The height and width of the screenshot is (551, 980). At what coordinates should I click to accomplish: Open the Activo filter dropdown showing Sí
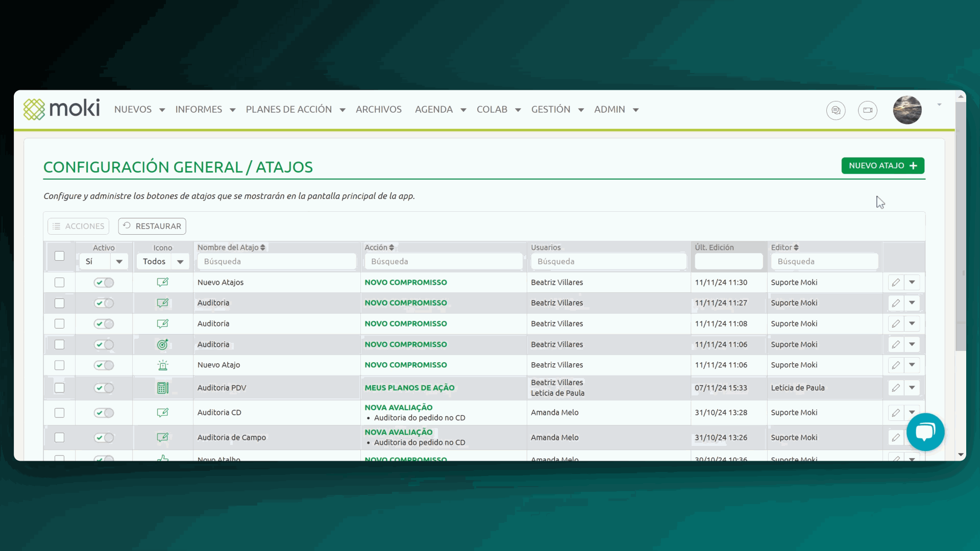[x=104, y=262]
